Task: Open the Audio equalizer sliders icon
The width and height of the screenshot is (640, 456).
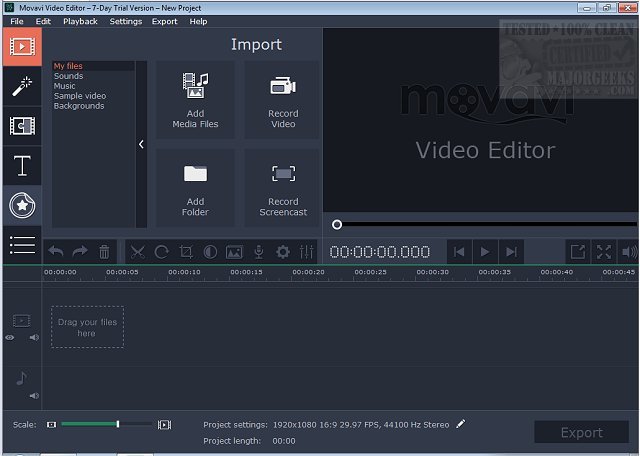Action: 307,252
